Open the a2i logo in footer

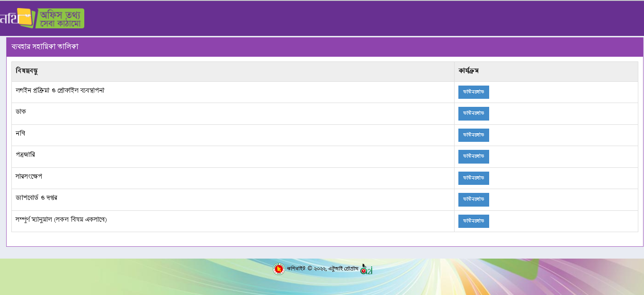(367, 269)
